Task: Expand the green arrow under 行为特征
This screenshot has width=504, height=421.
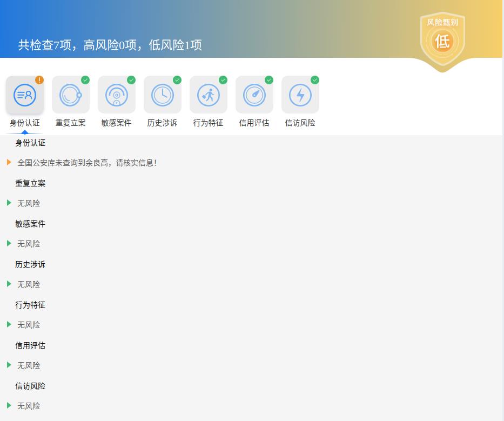Action: (x=9, y=324)
